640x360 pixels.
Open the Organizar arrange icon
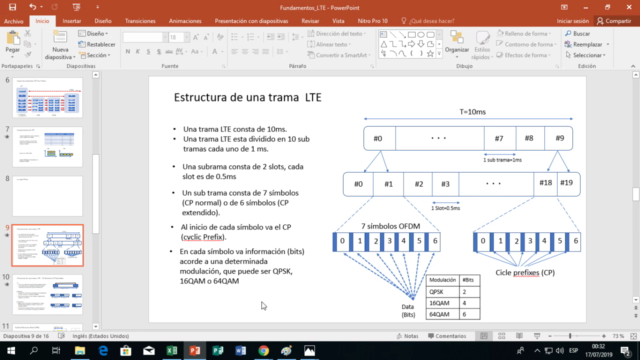click(457, 38)
